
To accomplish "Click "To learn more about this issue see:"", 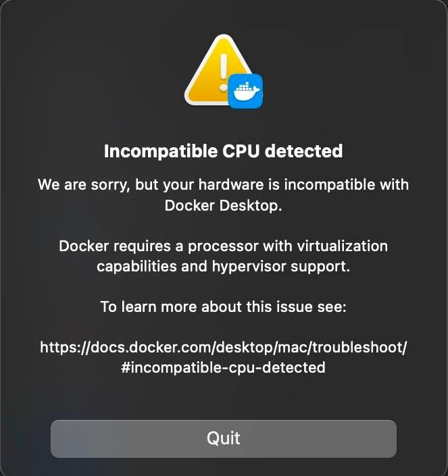I will tap(224, 307).
